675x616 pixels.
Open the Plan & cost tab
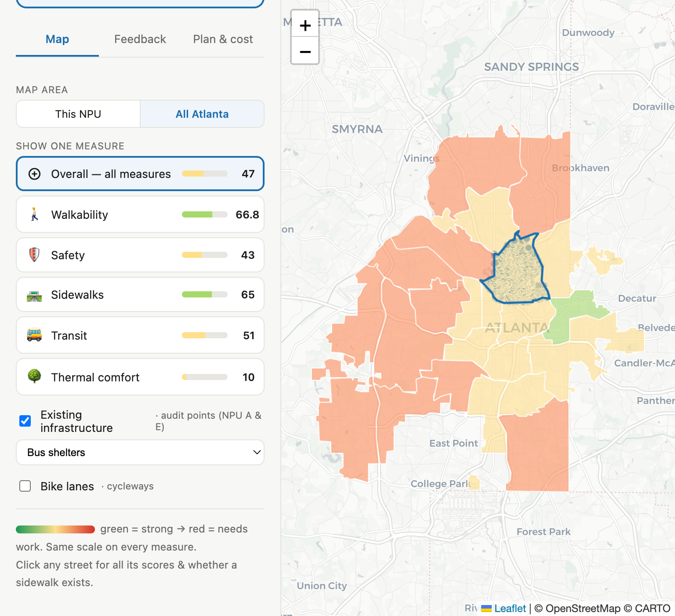pyautogui.click(x=223, y=39)
